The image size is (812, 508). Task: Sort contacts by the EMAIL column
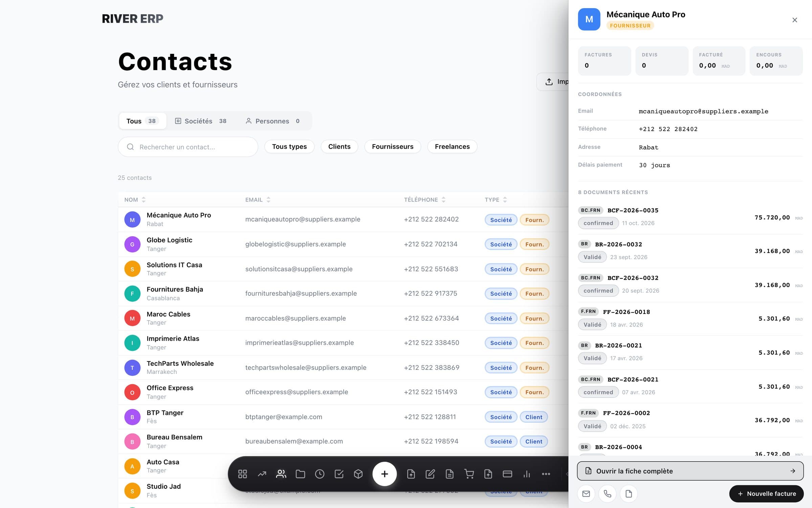pyautogui.click(x=258, y=200)
